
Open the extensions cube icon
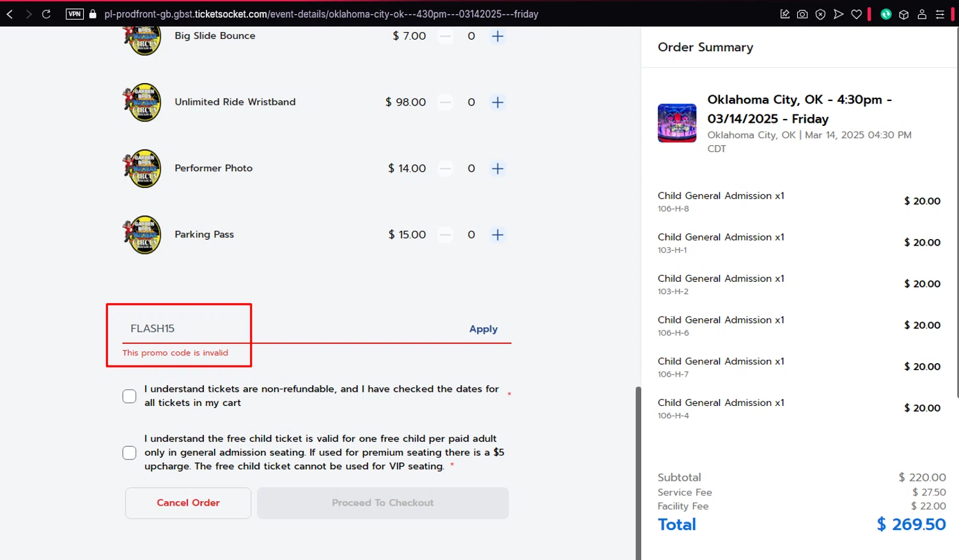click(904, 14)
